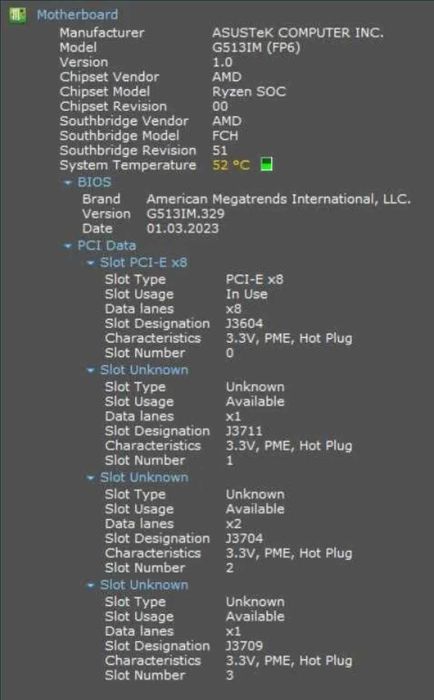
Task: Select the BIOS 'Brand' label
Action: coord(101,199)
